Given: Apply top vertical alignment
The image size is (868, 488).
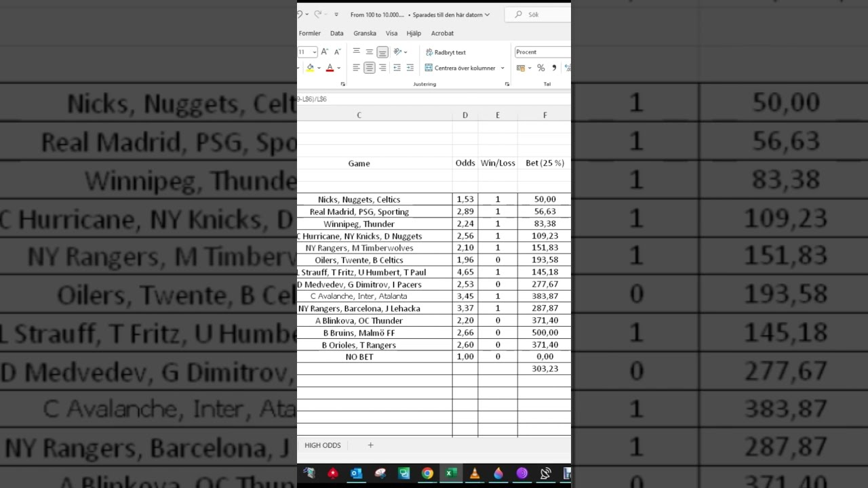Looking at the screenshot, I should tap(356, 52).
